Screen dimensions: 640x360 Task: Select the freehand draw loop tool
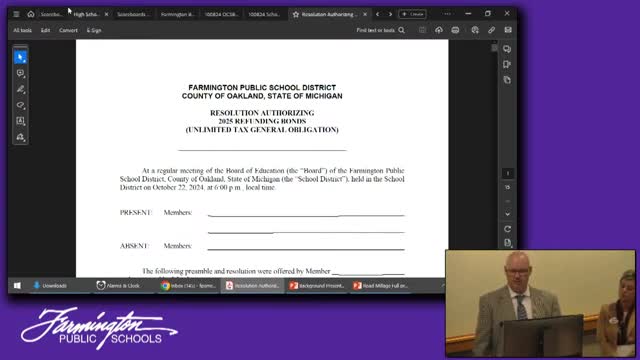[x=20, y=105]
